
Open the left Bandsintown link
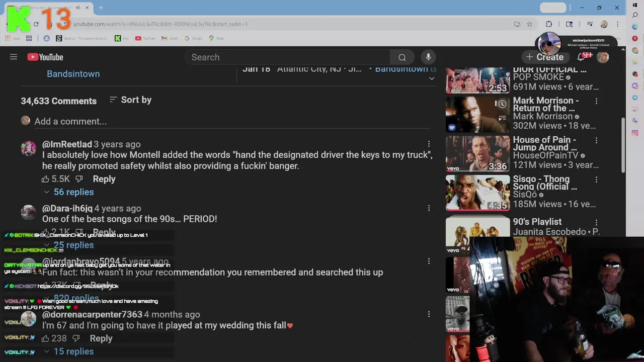[73, 74]
